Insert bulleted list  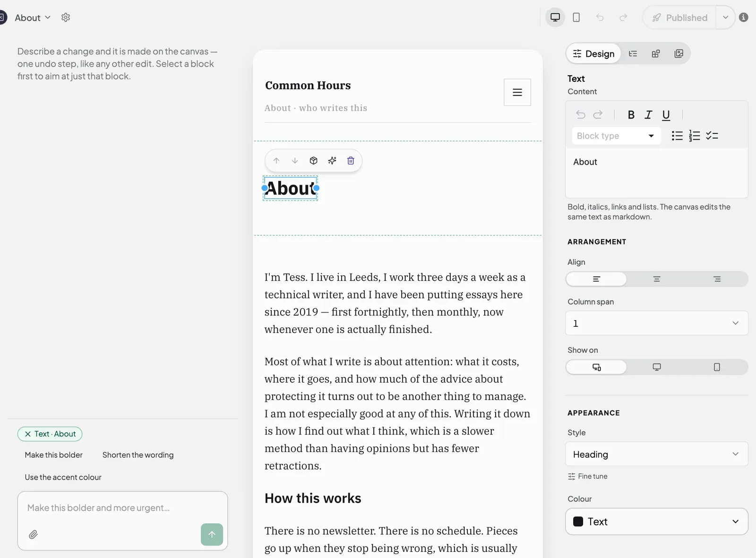pos(677,136)
